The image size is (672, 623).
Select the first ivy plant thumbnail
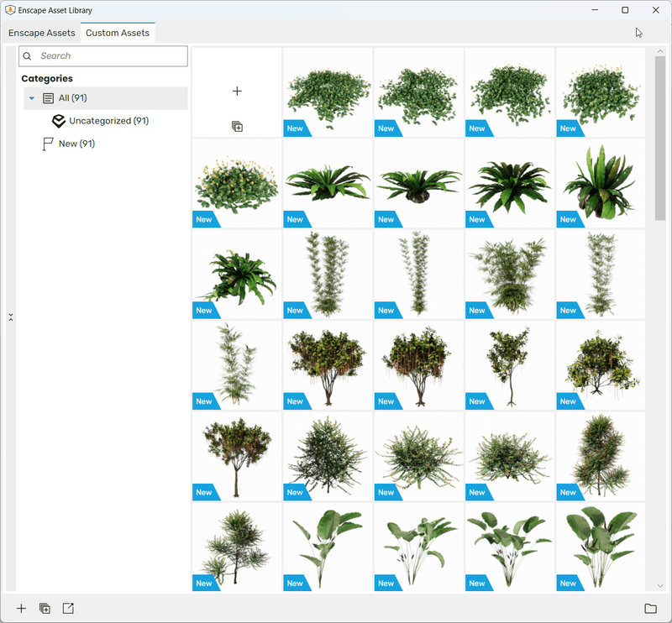[328, 92]
